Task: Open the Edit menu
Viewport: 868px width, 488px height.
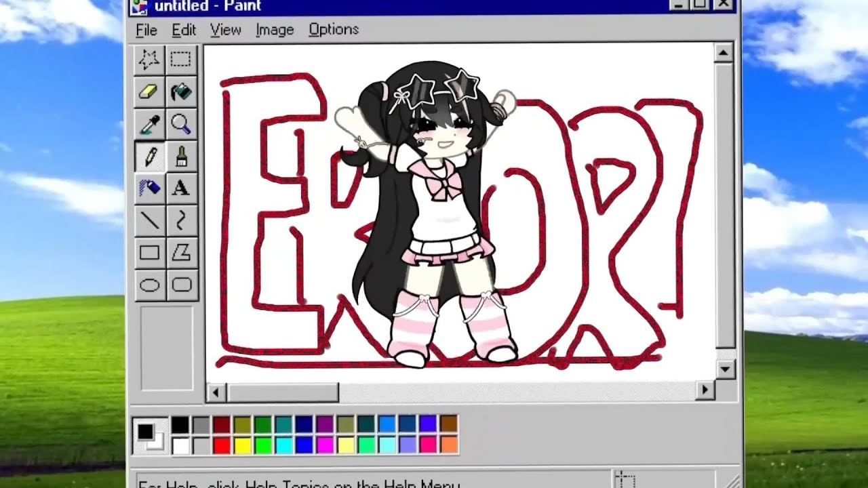Action: pos(184,30)
